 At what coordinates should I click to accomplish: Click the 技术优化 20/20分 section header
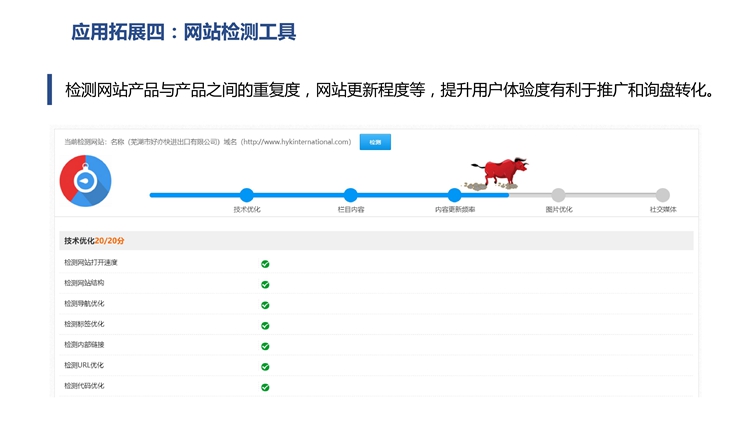point(94,241)
